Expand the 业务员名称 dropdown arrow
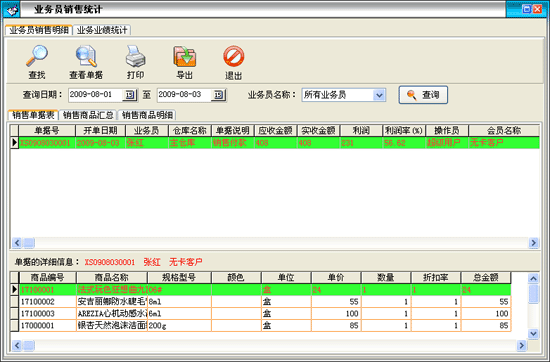The height and width of the screenshot is (362, 550). (x=378, y=95)
